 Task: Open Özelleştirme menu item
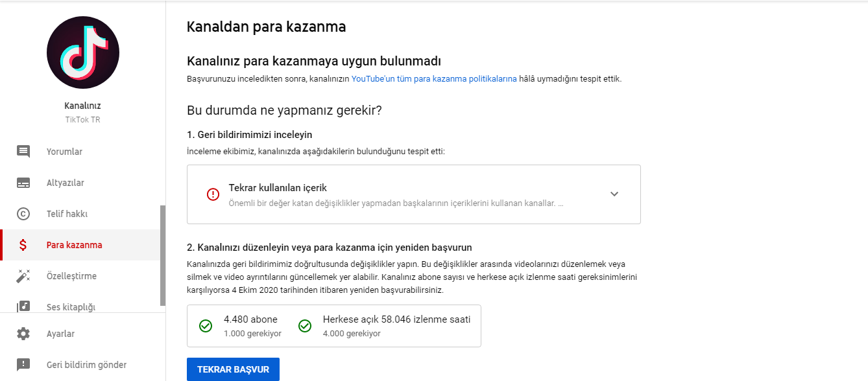tap(80, 276)
